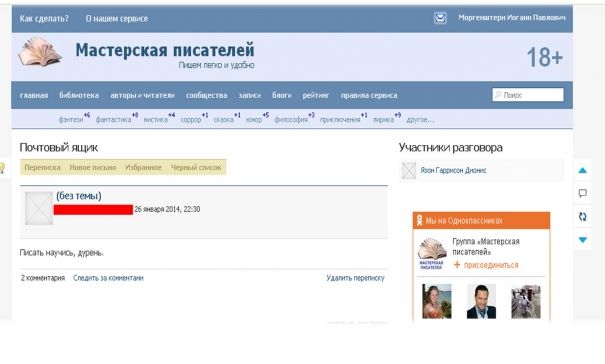Open the 'Новое письмо' tab
This screenshot has height=364, width=605.
[x=93, y=168]
